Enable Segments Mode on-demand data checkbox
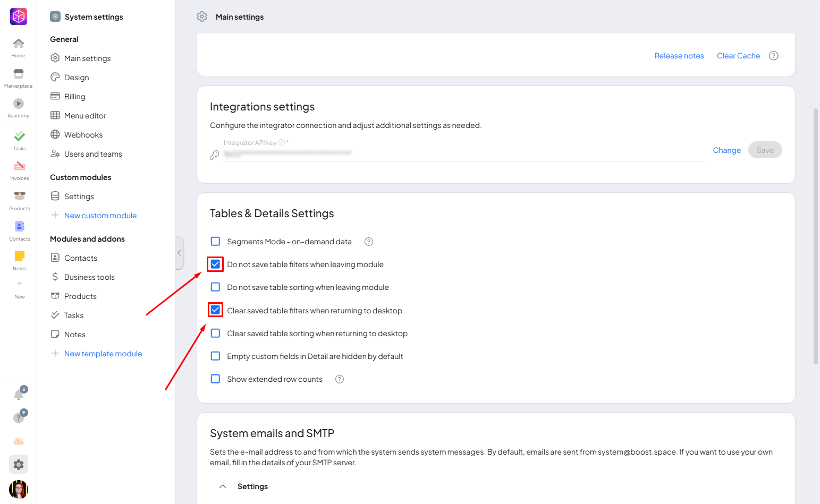Viewport: 820px width, 504px height. click(x=215, y=242)
